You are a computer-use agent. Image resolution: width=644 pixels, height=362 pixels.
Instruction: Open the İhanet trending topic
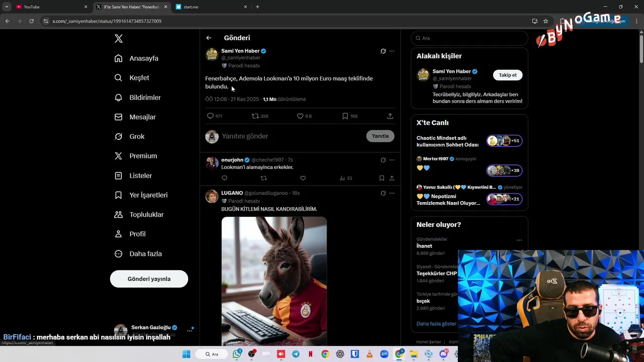point(424,246)
